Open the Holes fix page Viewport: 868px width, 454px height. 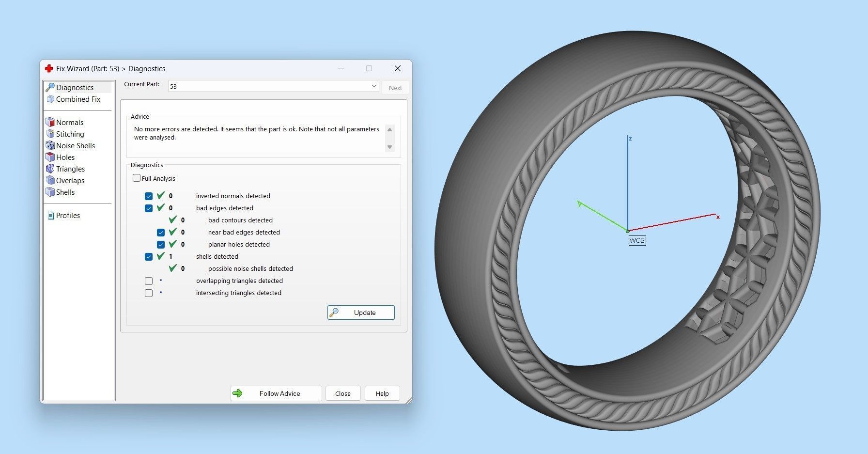coord(65,157)
